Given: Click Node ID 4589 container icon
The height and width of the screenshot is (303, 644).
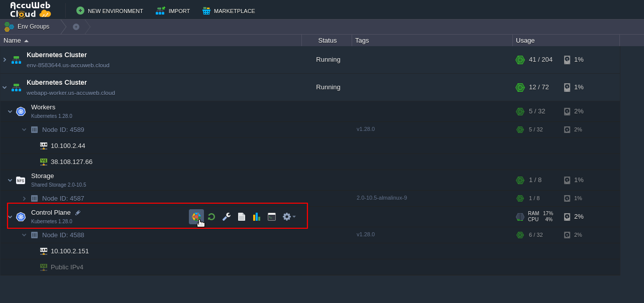Looking at the screenshot, I should pos(34,129).
